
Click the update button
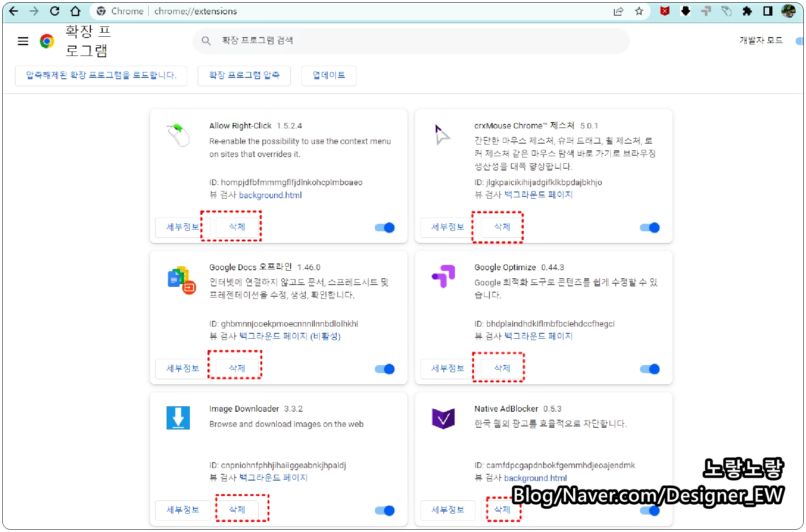pyautogui.click(x=329, y=76)
